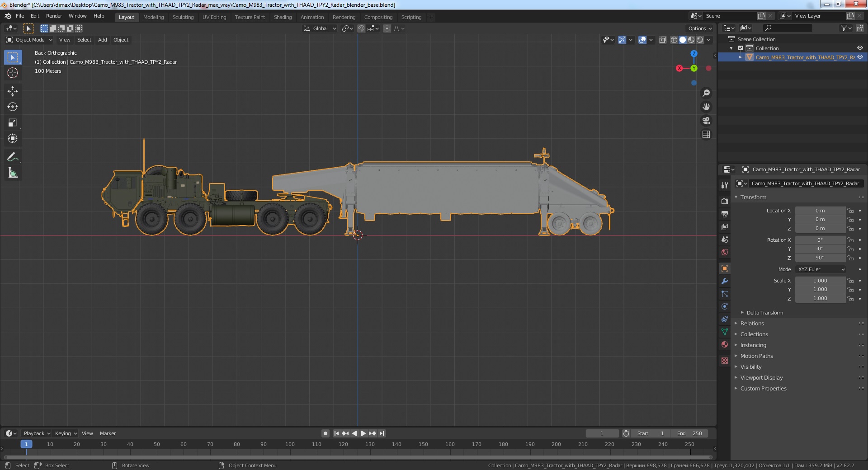Open the View Layer properties tab
The image size is (868, 470).
(x=725, y=227)
